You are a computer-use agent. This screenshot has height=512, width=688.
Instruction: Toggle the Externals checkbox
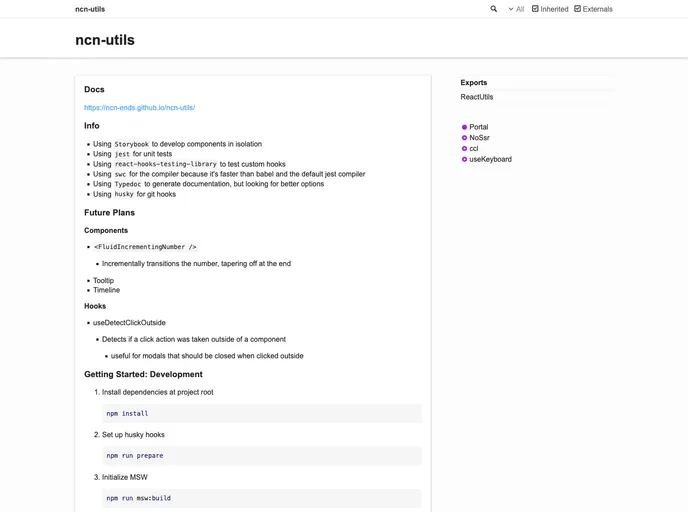(578, 9)
